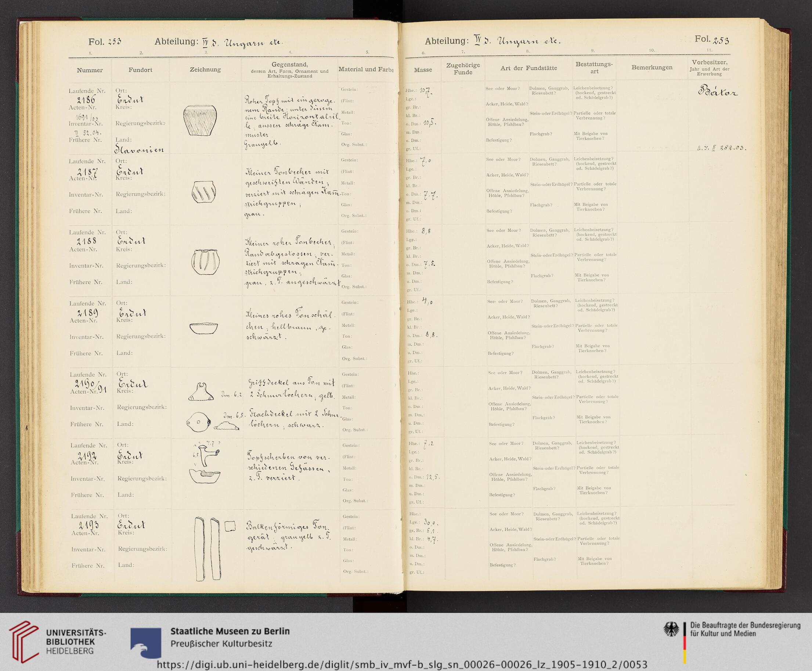The width and height of the screenshot is (812, 671).
Task: Click the blue Staatliche Museen eagle logo
Action: point(146,643)
